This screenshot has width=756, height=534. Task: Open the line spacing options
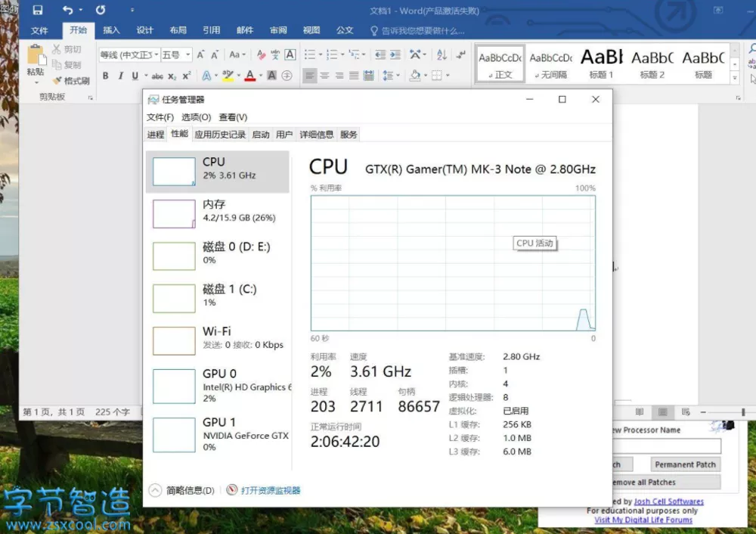click(391, 76)
